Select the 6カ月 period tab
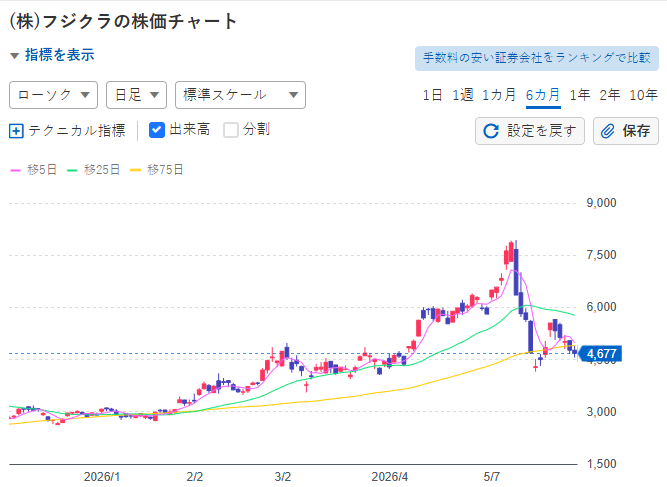Viewport: 667px width, 487px height. click(x=543, y=95)
